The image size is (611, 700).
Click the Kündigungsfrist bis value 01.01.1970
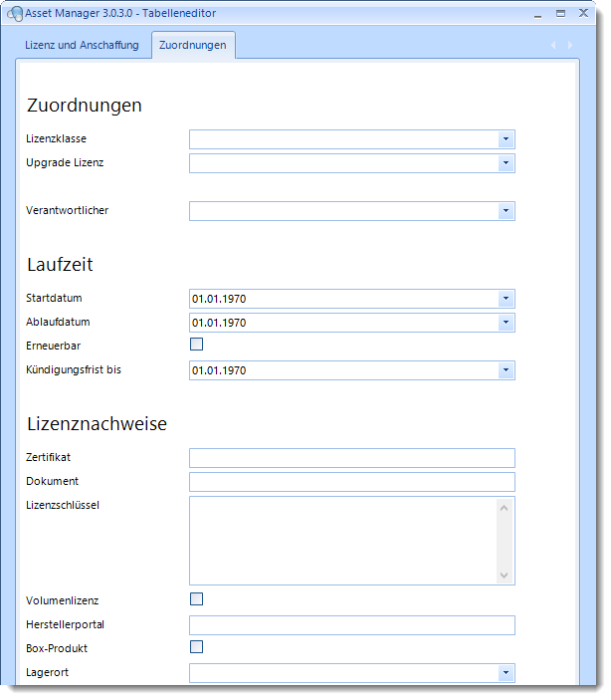219,371
